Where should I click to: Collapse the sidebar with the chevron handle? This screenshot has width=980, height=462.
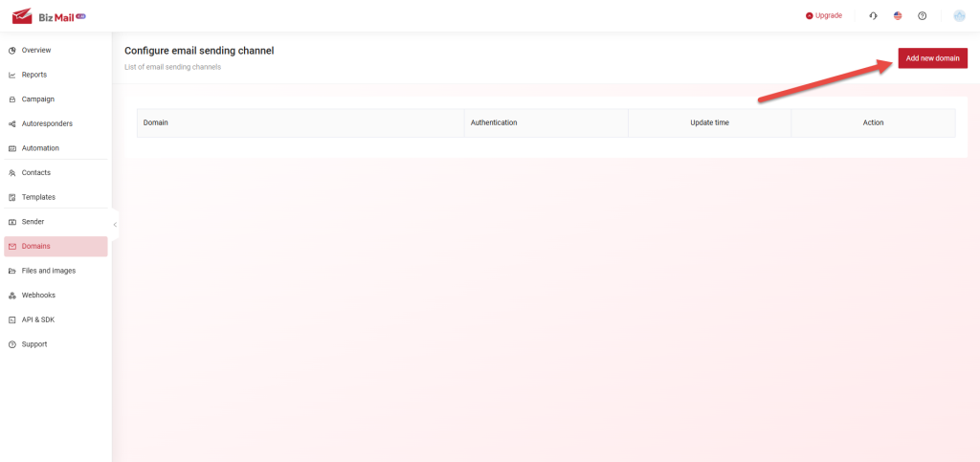(115, 225)
